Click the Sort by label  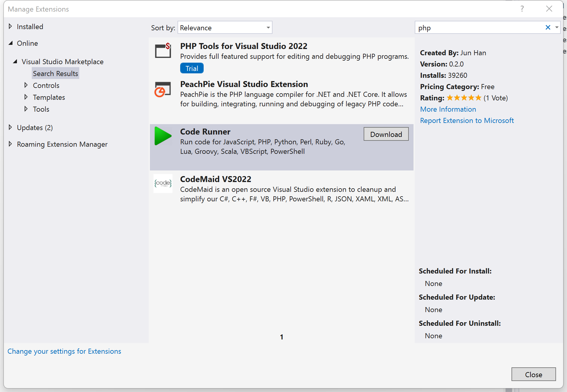163,28
